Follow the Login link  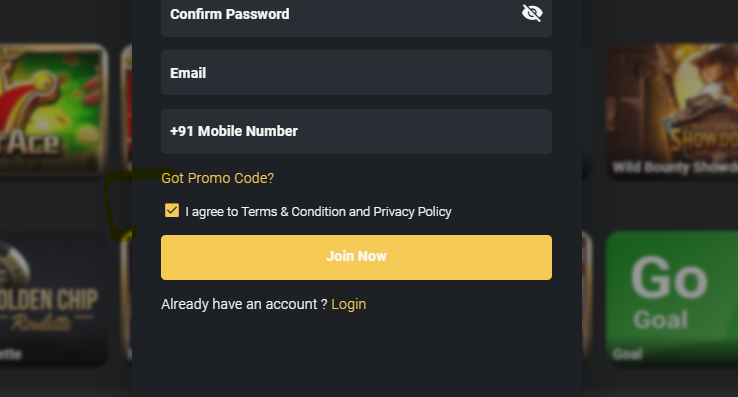(x=348, y=304)
